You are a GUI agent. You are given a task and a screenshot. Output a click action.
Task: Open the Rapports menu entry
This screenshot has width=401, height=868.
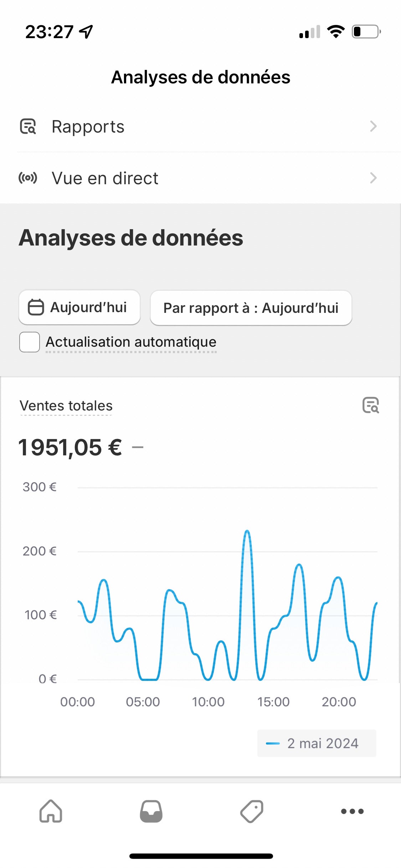(88, 126)
